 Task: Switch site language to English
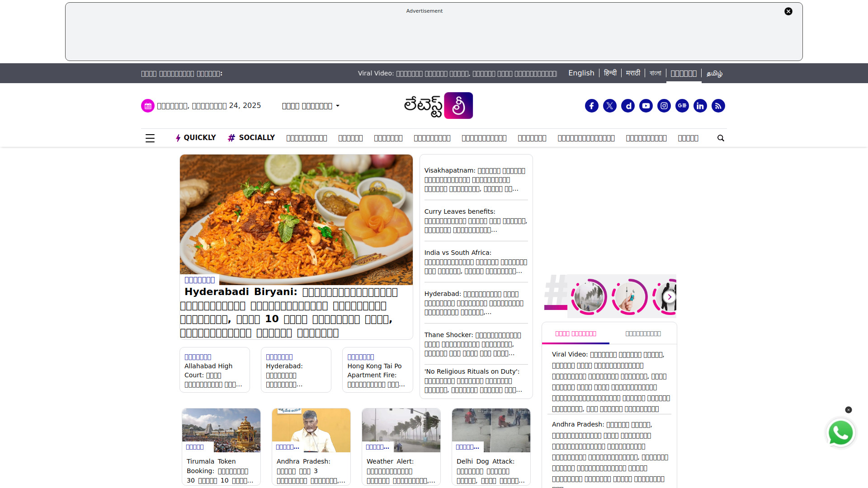(x=581, y=73)
